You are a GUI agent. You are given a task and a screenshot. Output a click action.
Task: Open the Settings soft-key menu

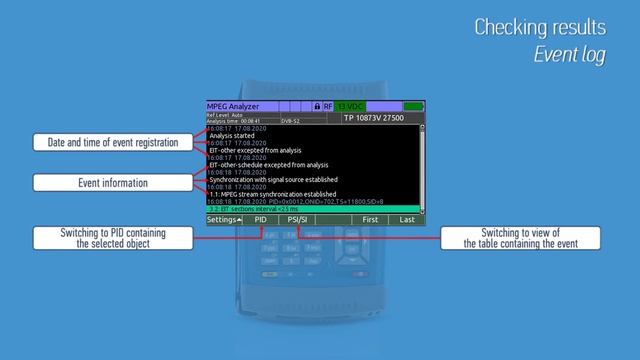pos(224,220)
